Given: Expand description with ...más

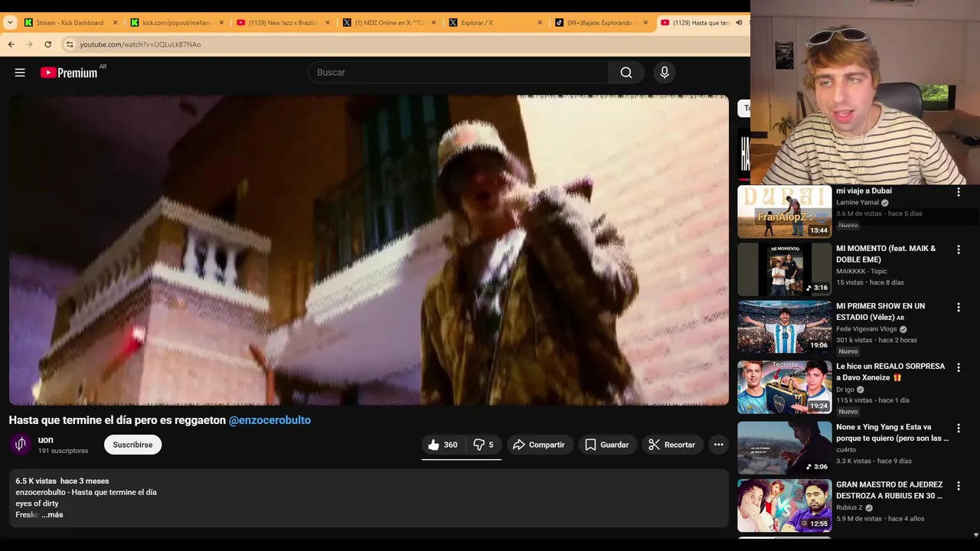Looking at the screenshot, I should click(52, 515).
